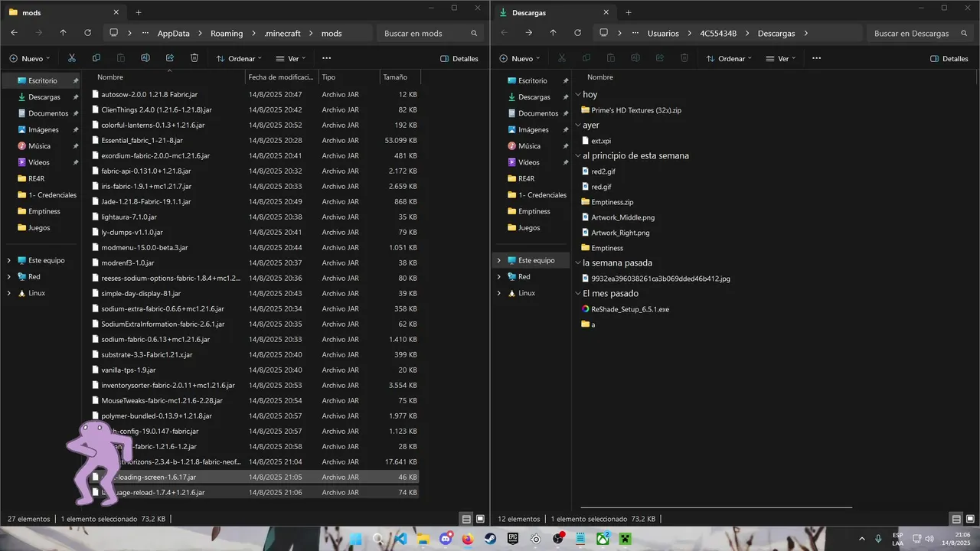Add a new tab in mods window
Image resolution: width=980 pixels, height=551 pixels.
[139, 12]
